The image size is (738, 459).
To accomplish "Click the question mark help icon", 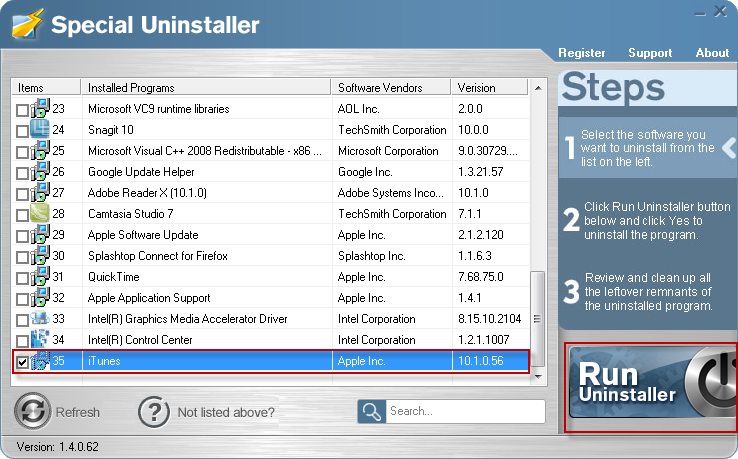I will click(154, 412).
